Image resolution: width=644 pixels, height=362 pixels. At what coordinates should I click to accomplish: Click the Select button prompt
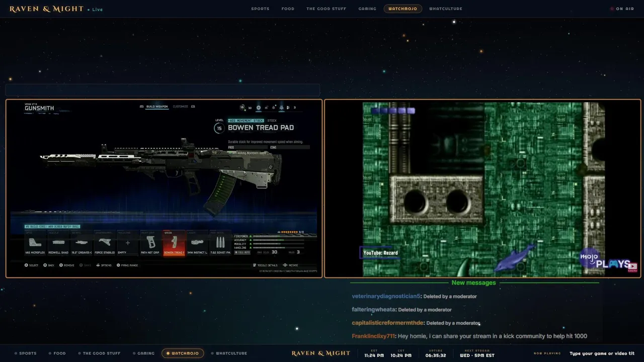(x=31, y=265)
